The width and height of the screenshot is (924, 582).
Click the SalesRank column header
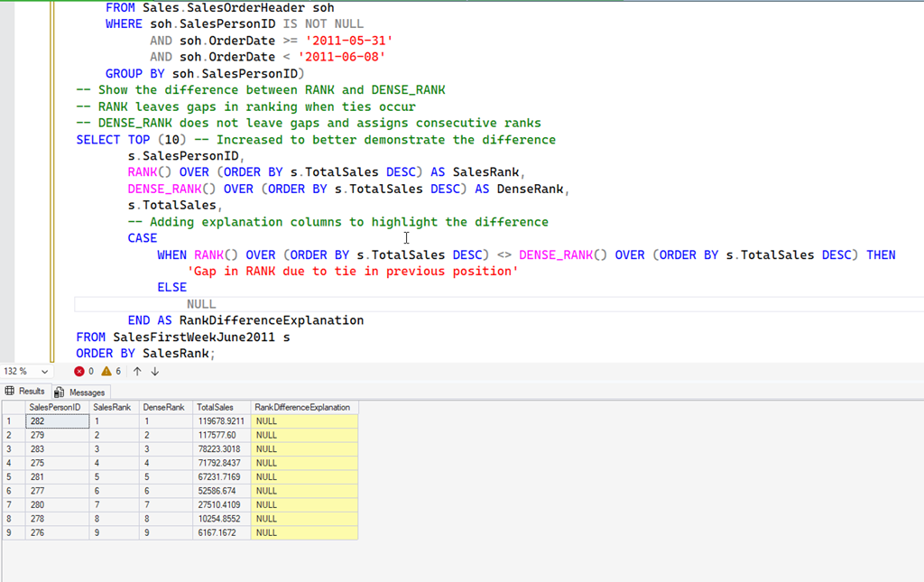(114, 407)
